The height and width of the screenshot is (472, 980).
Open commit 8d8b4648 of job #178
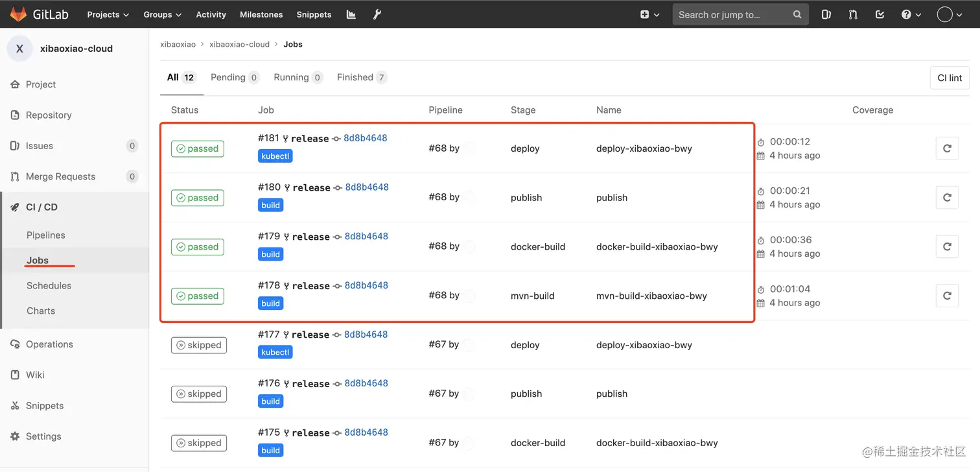click(366, 285)
